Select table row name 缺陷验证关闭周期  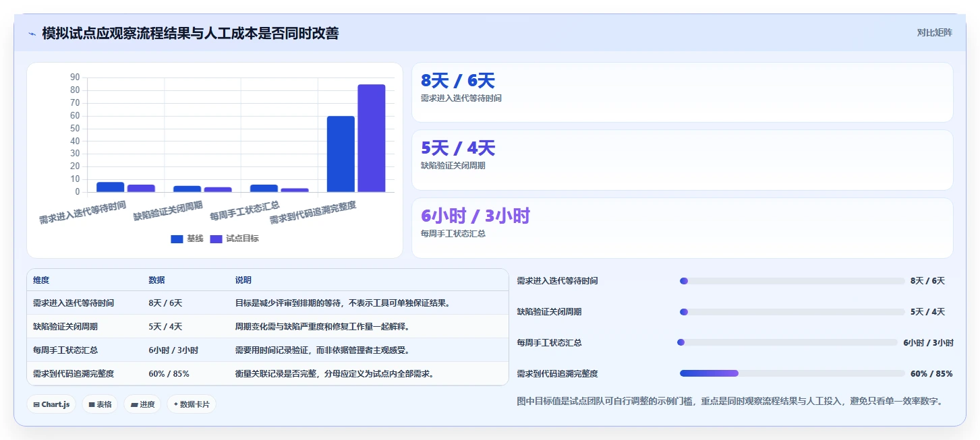65,327
